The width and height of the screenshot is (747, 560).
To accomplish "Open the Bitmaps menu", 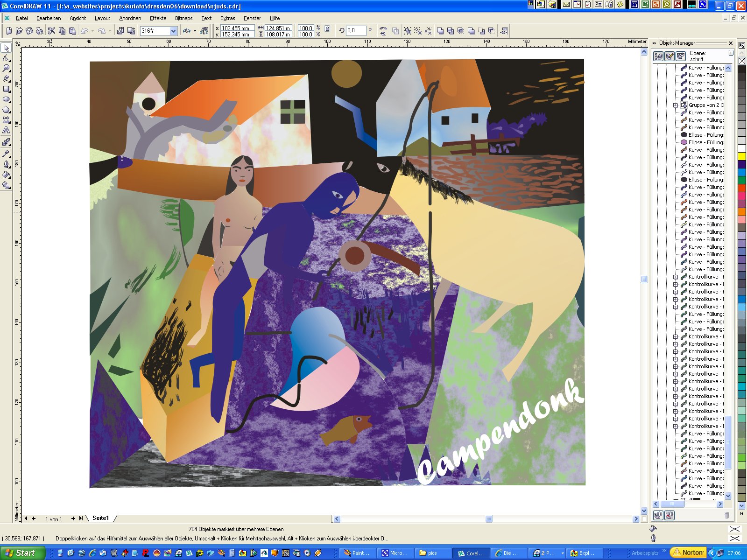I will point(183,18).
